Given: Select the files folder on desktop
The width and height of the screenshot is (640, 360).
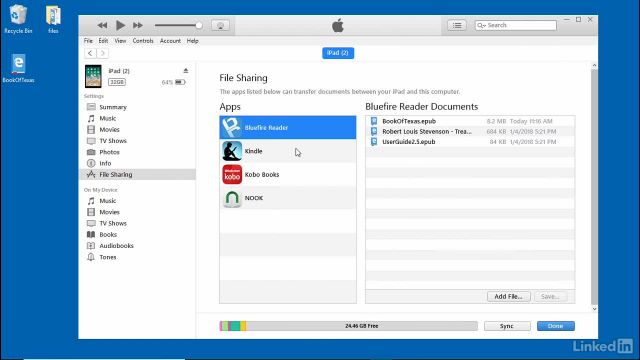Looking at the screenshot, I should [x=53, y=19].
